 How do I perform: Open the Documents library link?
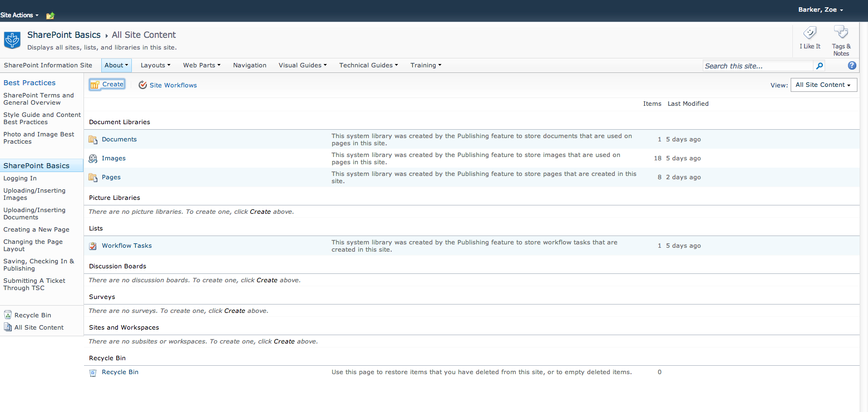(x=119, y=139)
